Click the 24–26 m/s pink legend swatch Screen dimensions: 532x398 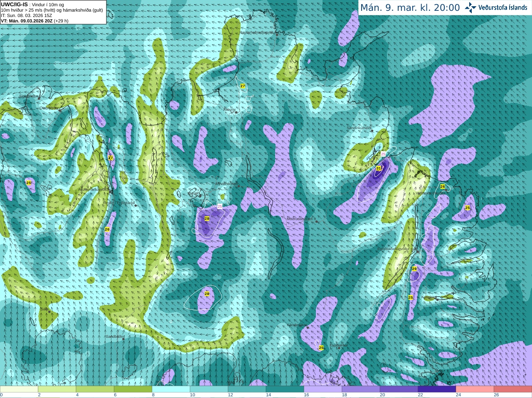[x=475, y=389]
